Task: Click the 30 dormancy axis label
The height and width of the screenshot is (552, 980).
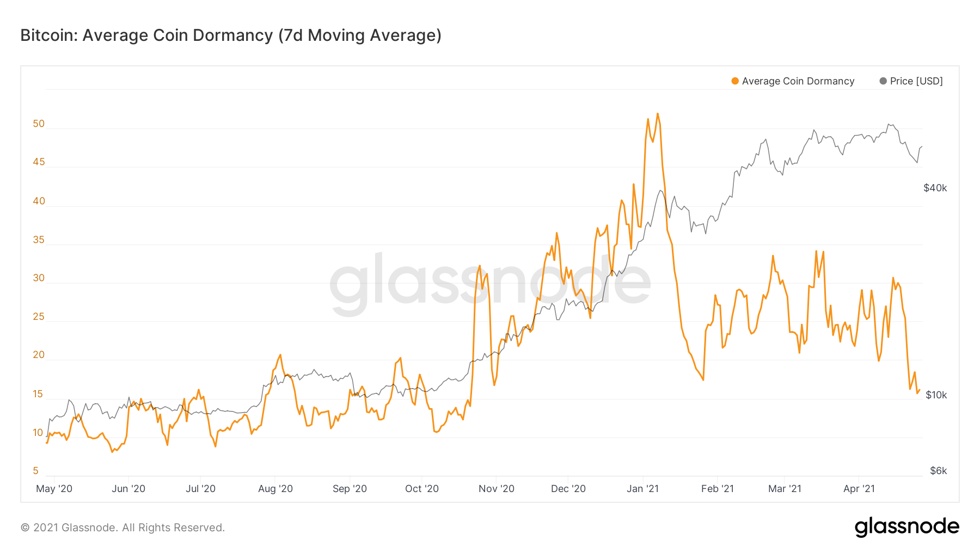Action: coord(39,278)
